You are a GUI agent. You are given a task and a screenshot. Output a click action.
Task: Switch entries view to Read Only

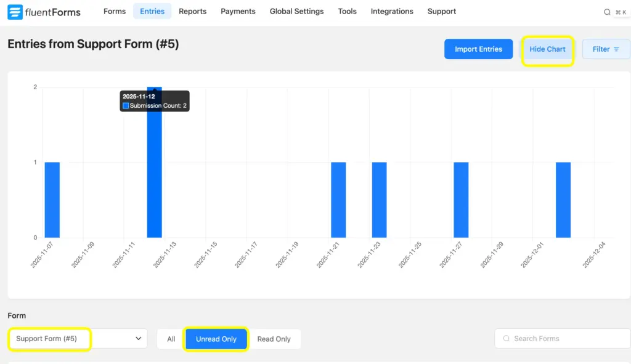click(274, 338)
